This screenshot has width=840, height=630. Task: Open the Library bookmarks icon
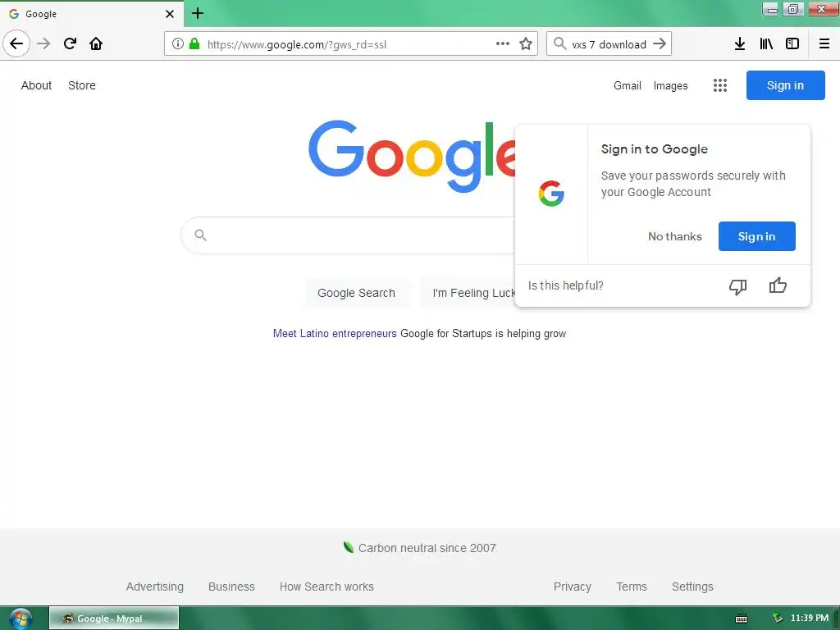coord(766,43)
